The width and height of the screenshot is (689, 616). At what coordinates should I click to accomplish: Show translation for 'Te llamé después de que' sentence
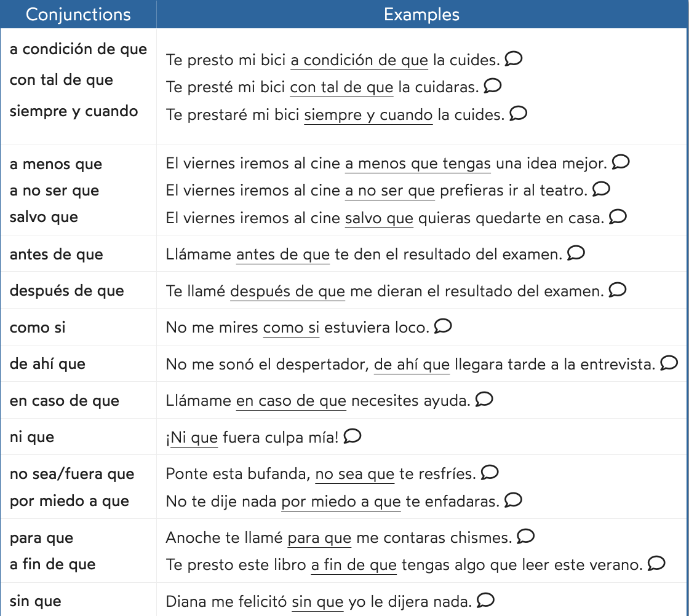[618, 289]
